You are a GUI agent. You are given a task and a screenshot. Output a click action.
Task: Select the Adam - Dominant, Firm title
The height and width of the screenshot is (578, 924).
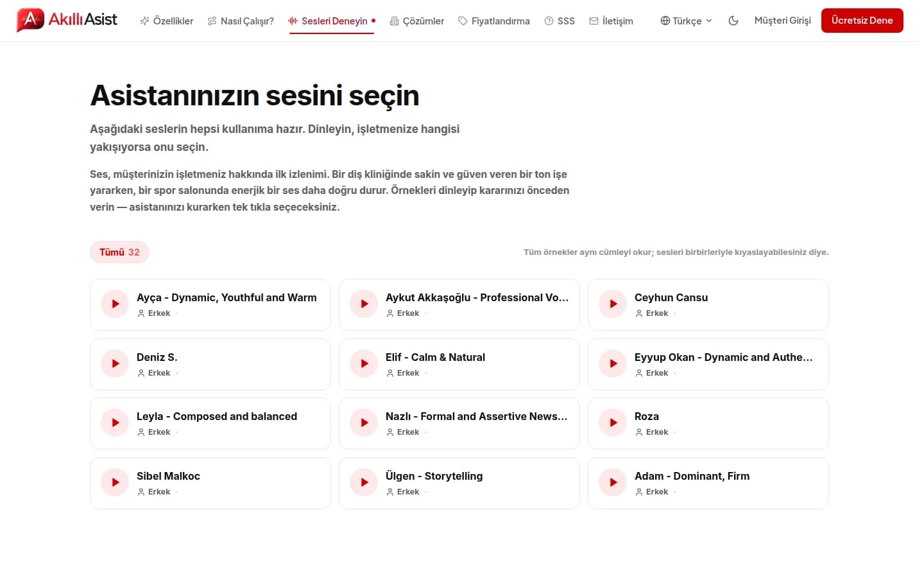[x=692, y=476]
